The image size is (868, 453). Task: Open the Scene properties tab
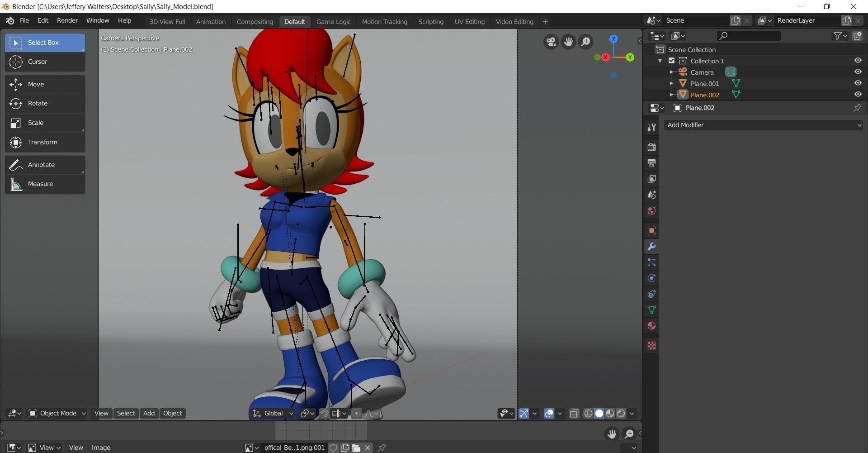coord(651,195)
